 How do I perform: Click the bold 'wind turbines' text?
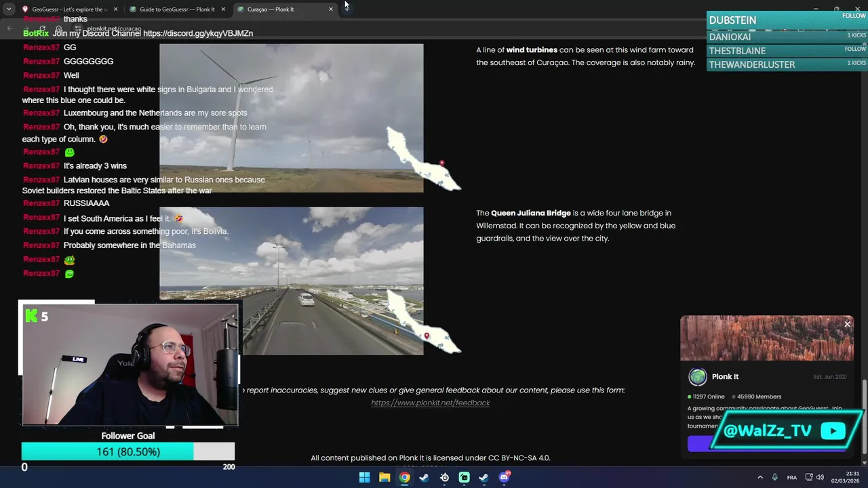[x=532, y=50]
